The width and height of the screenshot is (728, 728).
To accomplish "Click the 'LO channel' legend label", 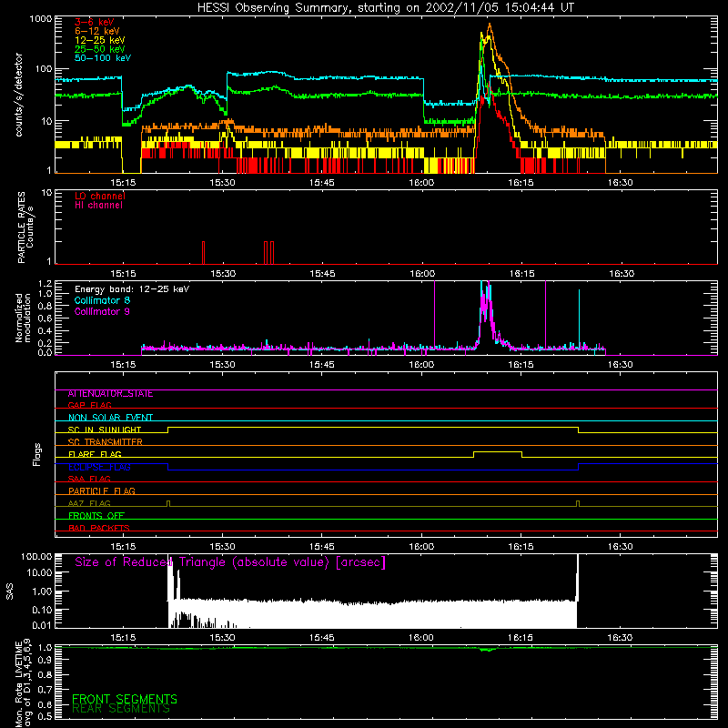I will pos(100,196).
